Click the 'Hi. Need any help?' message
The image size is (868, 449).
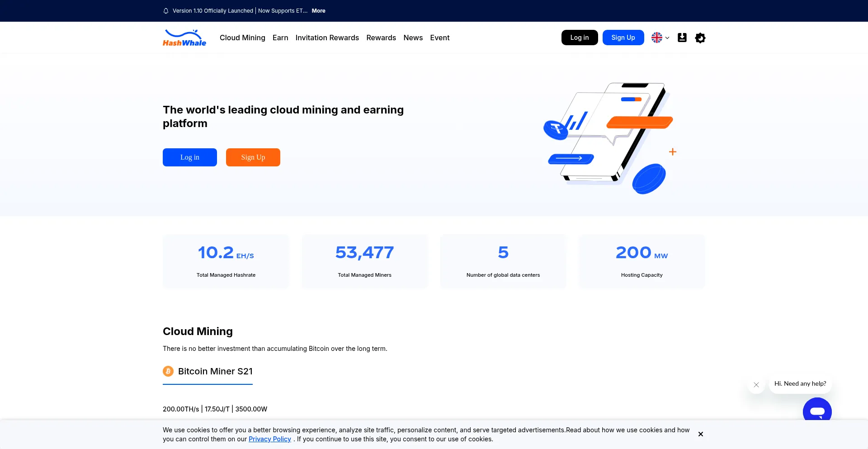point(800,384)
